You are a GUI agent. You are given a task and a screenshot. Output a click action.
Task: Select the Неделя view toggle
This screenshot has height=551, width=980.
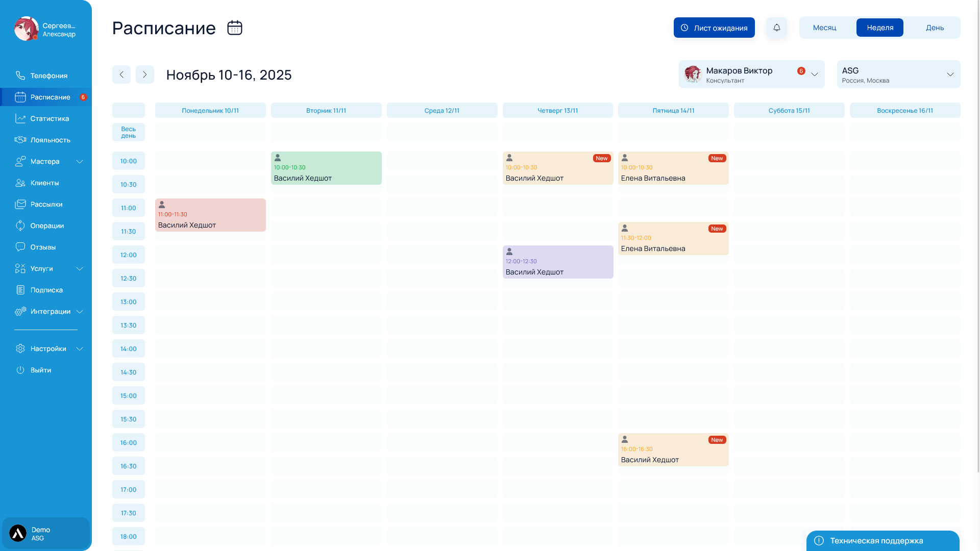(879, 28)
